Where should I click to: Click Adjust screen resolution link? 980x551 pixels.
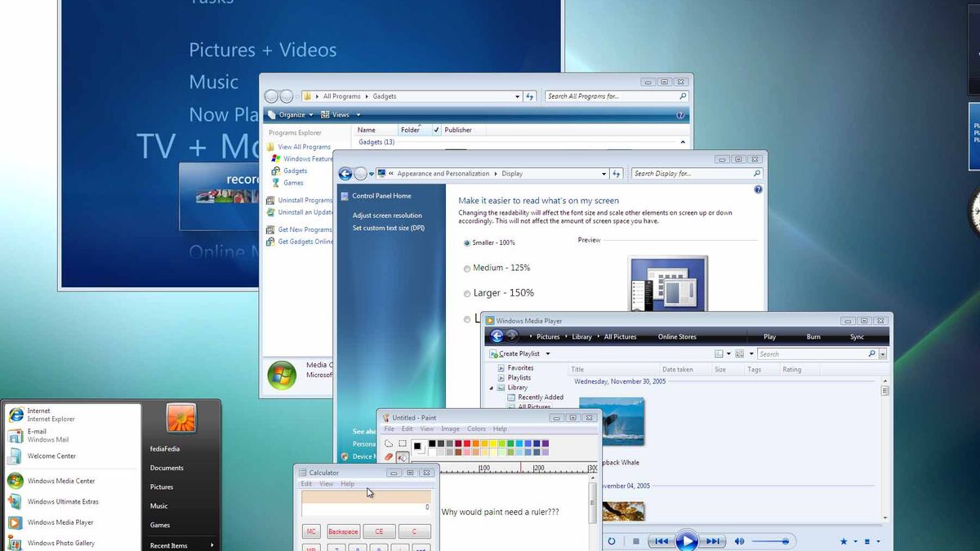point(387,216)
